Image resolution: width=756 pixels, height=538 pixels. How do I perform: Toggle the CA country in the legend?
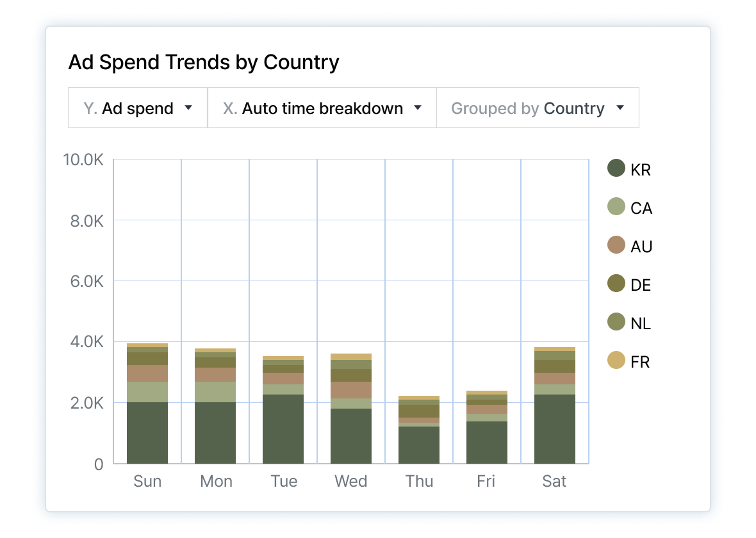point(641,208)
